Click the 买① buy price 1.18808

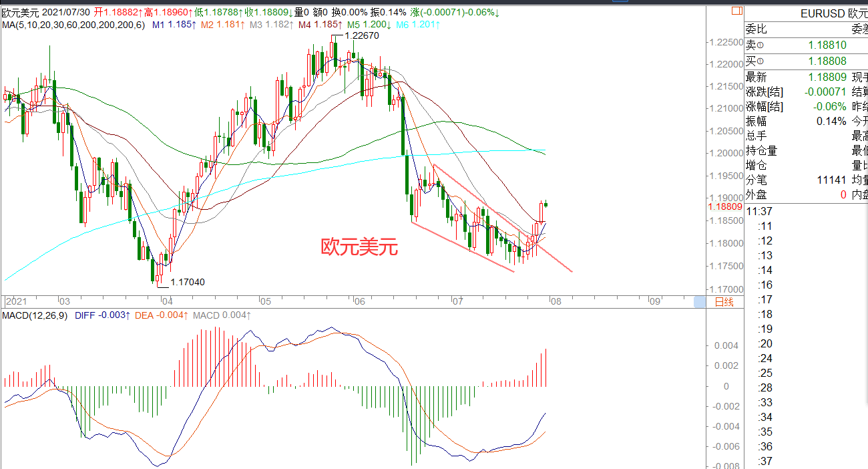click(827, 61)
